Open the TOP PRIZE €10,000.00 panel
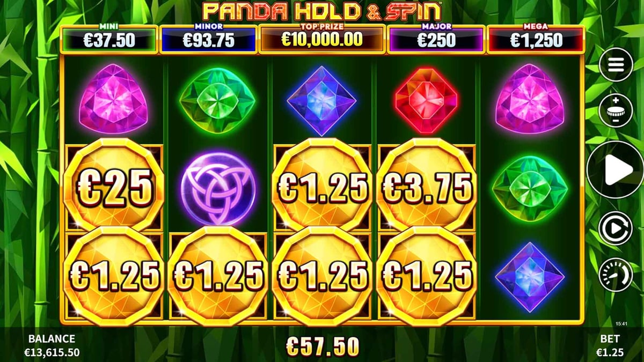 point(322,39)
